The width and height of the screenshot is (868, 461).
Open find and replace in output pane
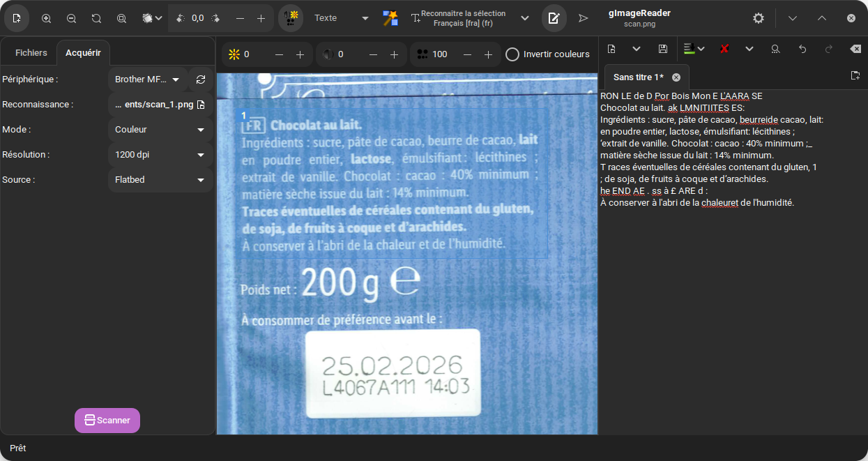775,49
